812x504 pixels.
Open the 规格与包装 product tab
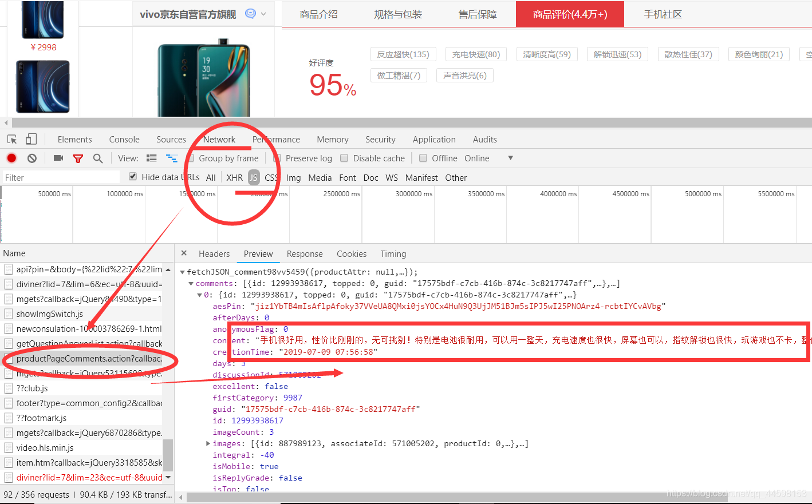coord(398,14)
